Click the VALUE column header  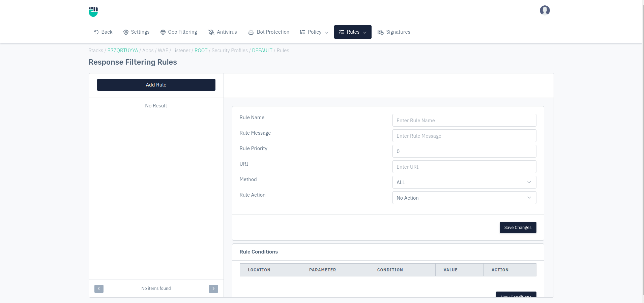(x=459, y=270)
